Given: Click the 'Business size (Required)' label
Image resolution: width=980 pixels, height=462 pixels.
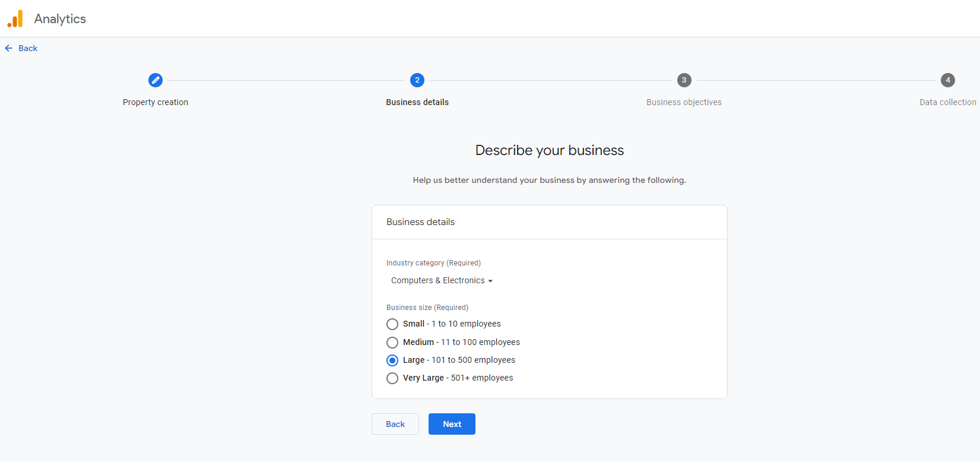Looking at the screenshot, I should click(x=427, y=308).
